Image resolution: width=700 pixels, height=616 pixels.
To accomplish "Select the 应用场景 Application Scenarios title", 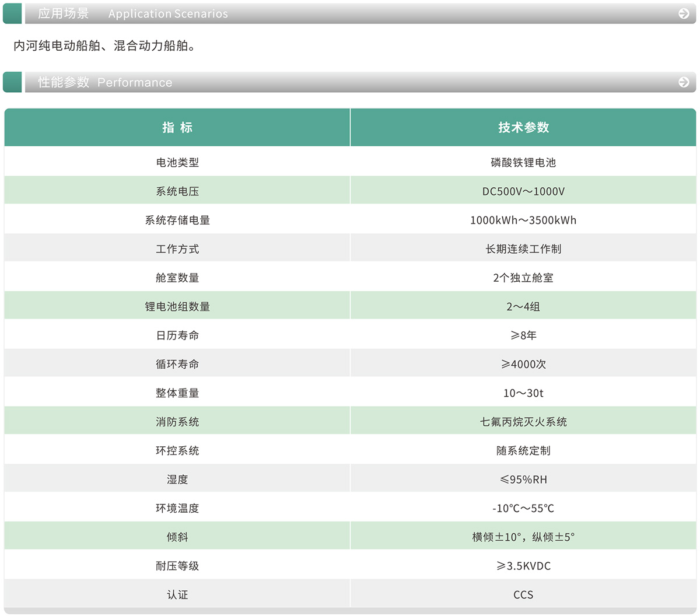I will pyautogui.click(x=133, y=13).
